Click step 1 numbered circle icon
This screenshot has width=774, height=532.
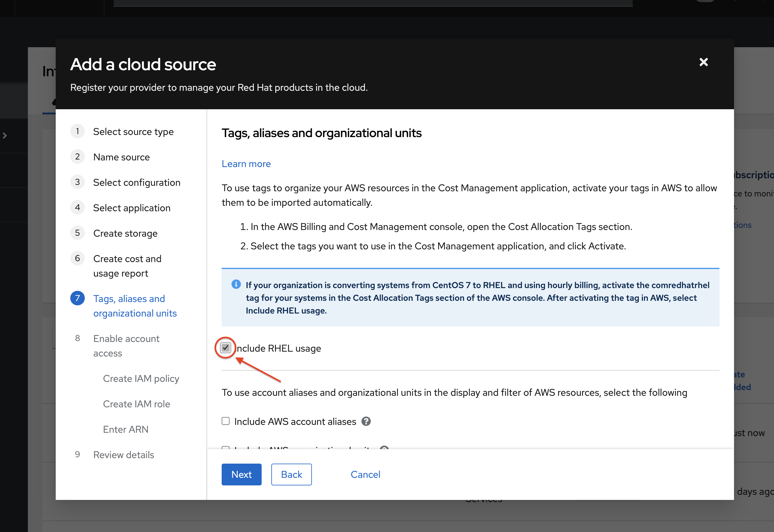pyautogui.click(x=77, y=131)
